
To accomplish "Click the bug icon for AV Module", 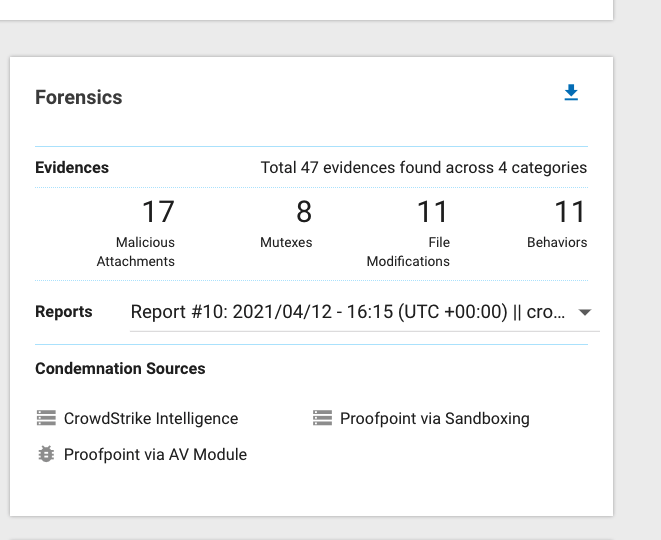I will [x=46, y=454].
